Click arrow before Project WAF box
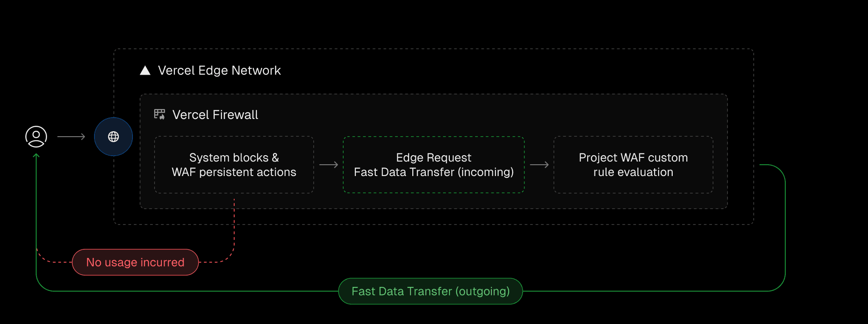The image size is (868, 324). 539,165
